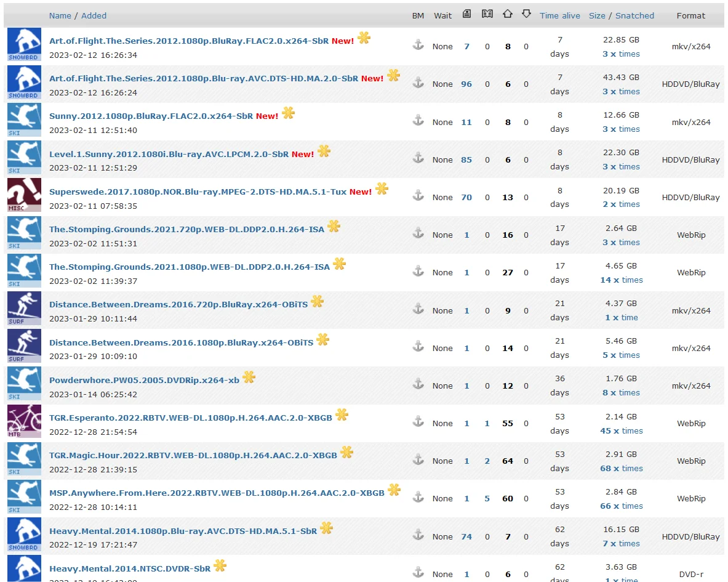Sort by Time alive column header
Screen dimensions: 728x582
(x=560, y=16)
